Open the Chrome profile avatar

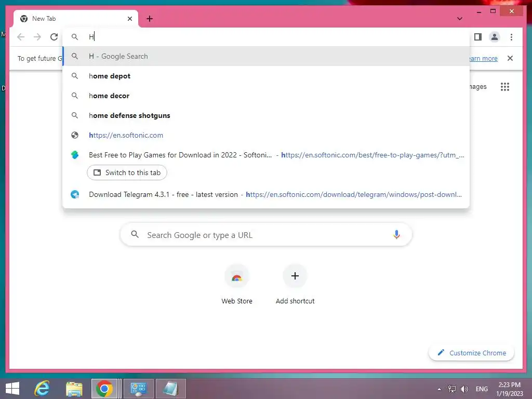(495, 37)
